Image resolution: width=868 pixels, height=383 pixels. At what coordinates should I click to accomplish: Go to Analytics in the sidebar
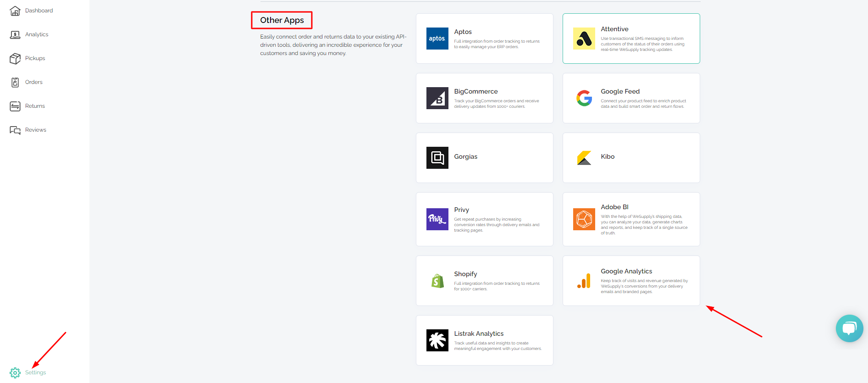pyautogui.click(x=37, y=34)
